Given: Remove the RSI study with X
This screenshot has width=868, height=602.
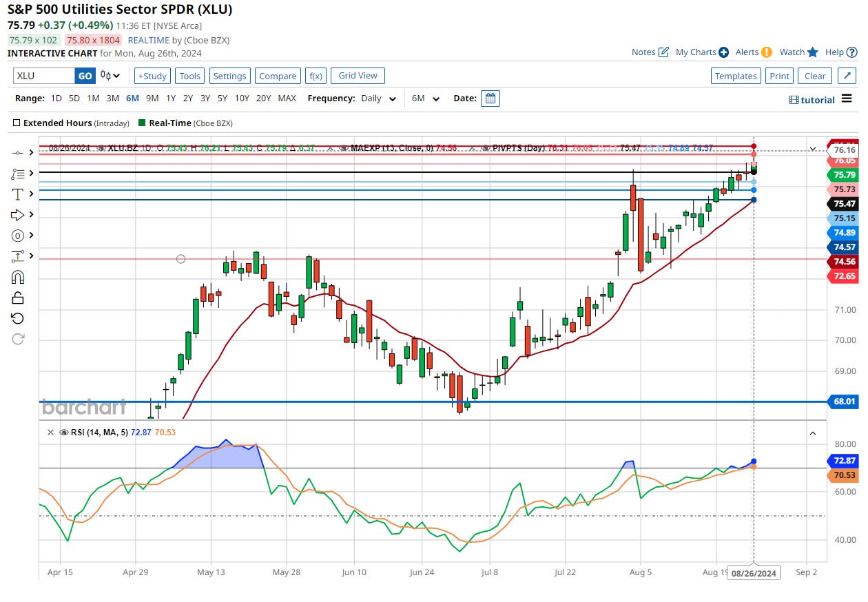Looking at the screenshot, I should tap(50, 433).
